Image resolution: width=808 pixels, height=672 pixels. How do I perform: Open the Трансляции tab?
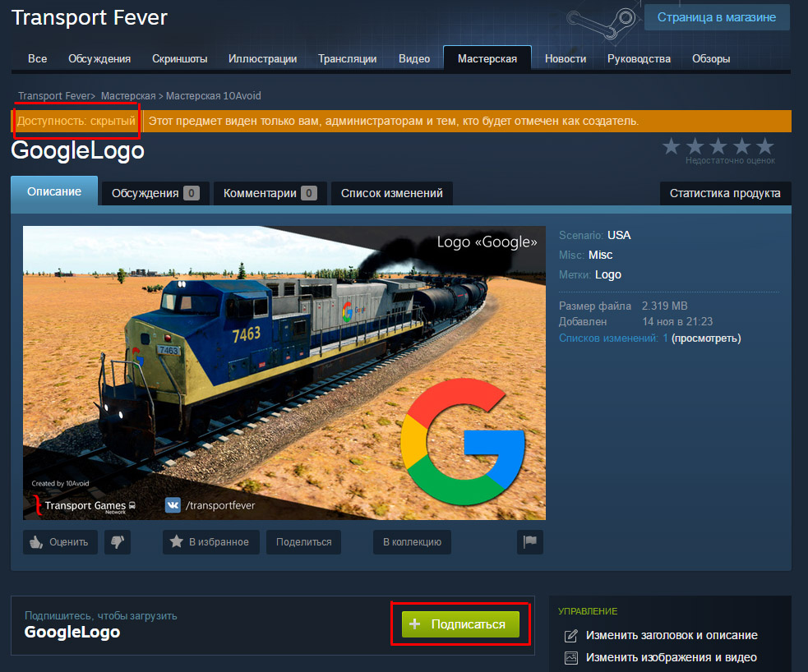pyautogui.click(x=348, y=58)
